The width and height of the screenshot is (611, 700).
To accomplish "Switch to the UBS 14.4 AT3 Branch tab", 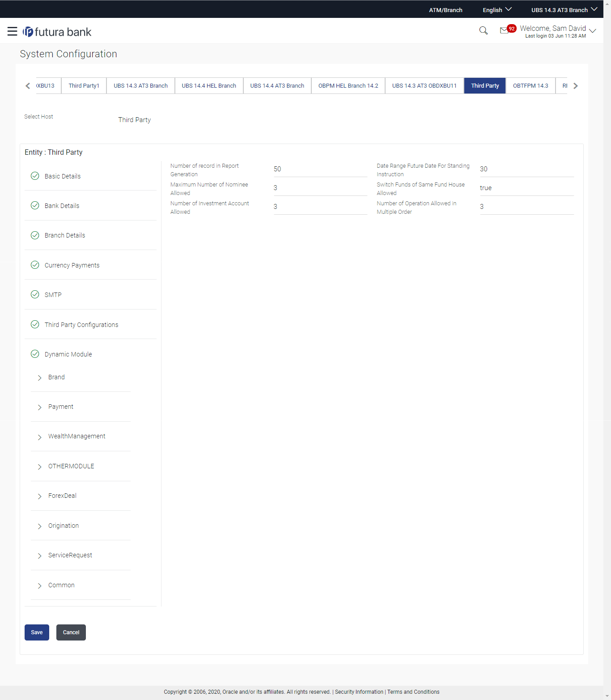I will tap(277, 85).
